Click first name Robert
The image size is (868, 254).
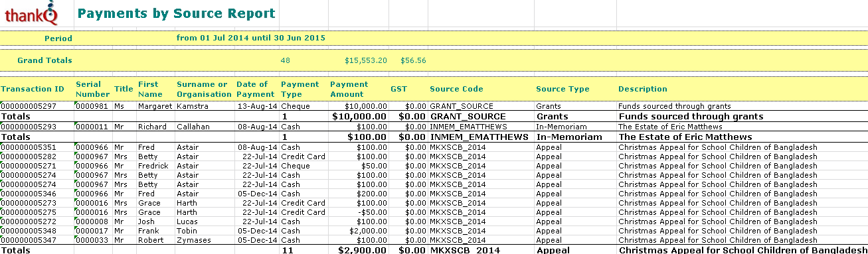point(151,240)
